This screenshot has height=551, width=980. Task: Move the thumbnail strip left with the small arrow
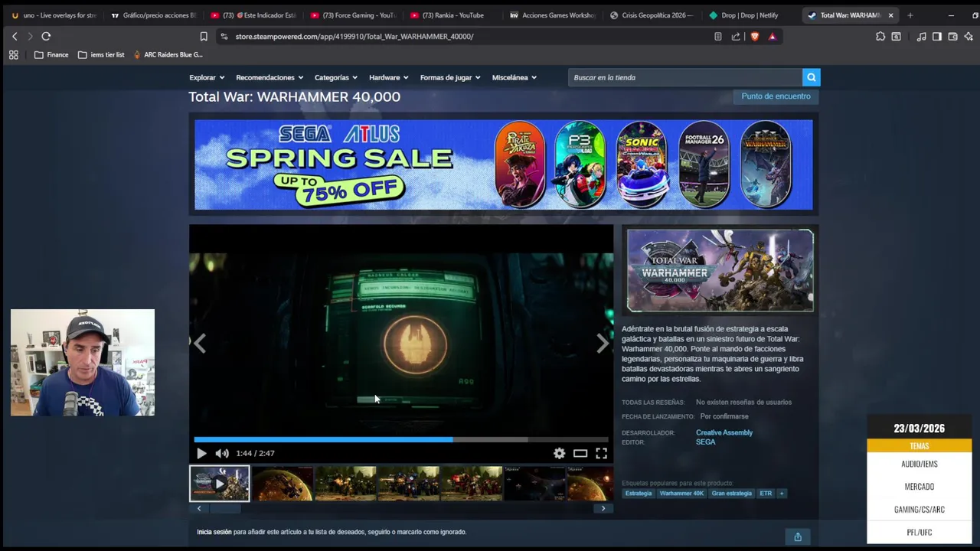click(199, 508)
